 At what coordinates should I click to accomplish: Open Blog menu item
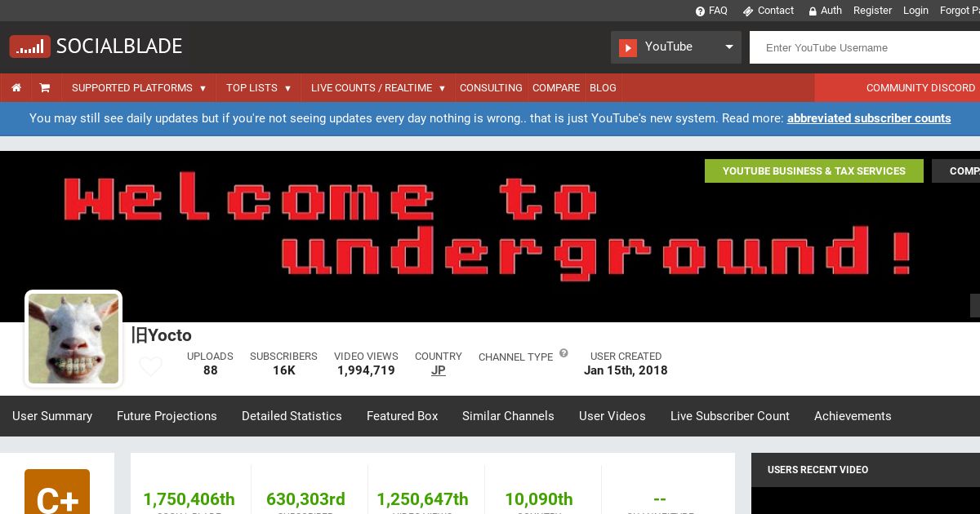coord(603,88)
